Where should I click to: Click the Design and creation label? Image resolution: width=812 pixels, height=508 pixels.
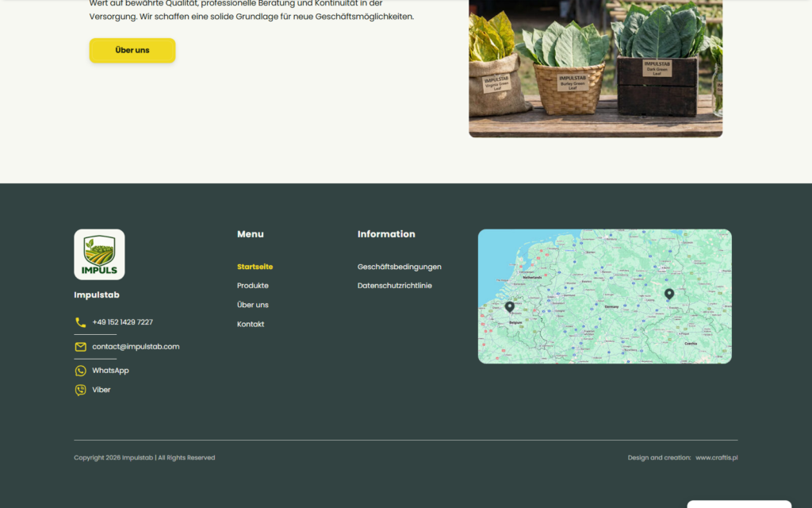tap(659, 458)
